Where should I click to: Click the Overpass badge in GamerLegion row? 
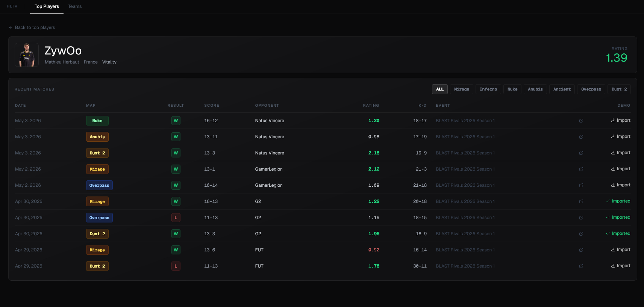(99, 185)
